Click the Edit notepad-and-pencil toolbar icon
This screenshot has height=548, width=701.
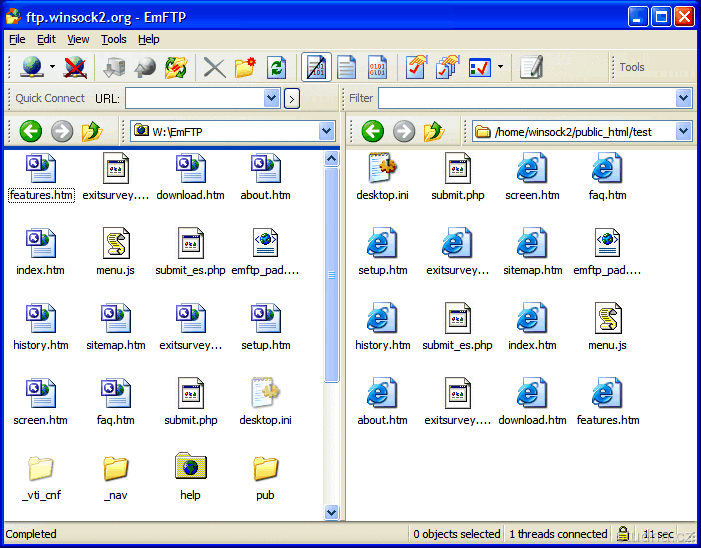point(531,67)
